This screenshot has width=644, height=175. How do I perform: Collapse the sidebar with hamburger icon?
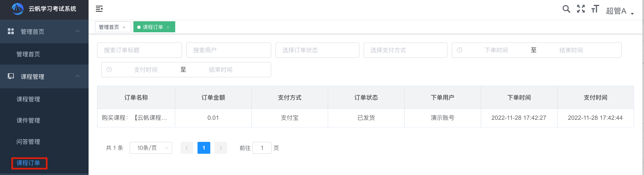click(99, 9)
